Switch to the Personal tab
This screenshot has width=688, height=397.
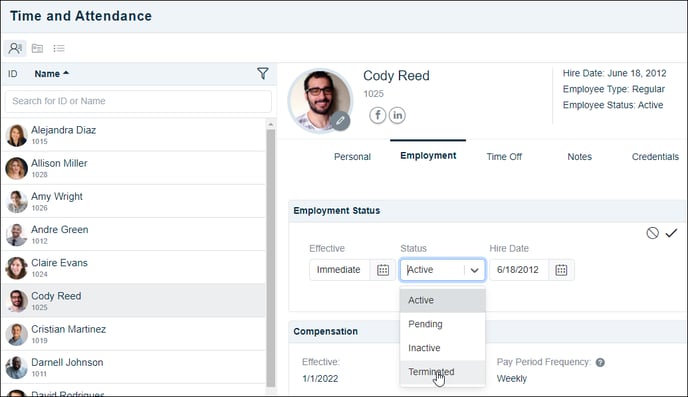[x=352, y=157]
